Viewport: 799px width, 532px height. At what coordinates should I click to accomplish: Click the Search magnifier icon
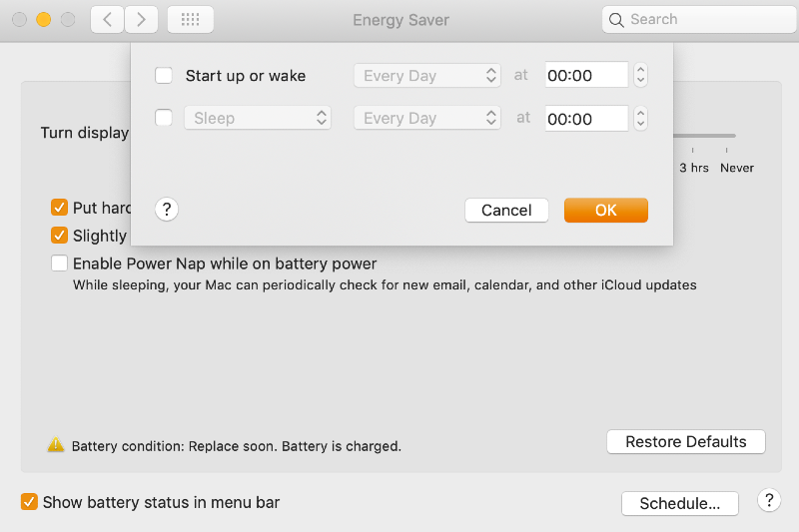pyautogui.click(x=616, y=20)
